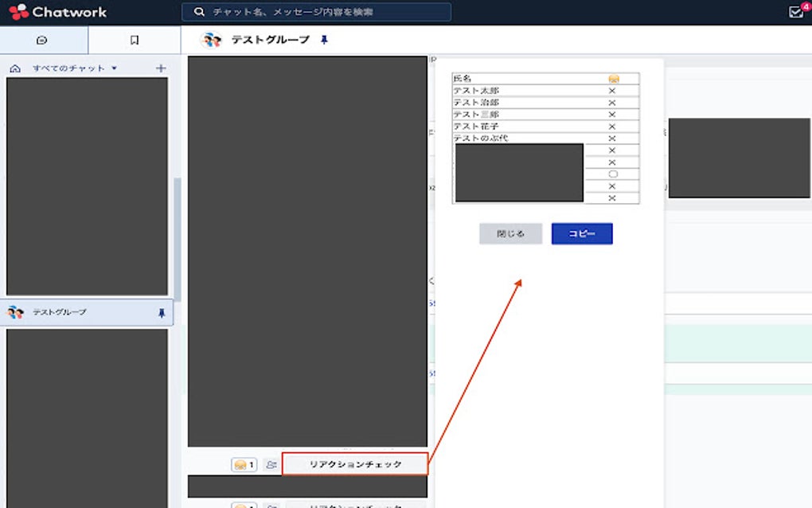
Task: Click the search magnifier icon
Action: click(197, 11)
